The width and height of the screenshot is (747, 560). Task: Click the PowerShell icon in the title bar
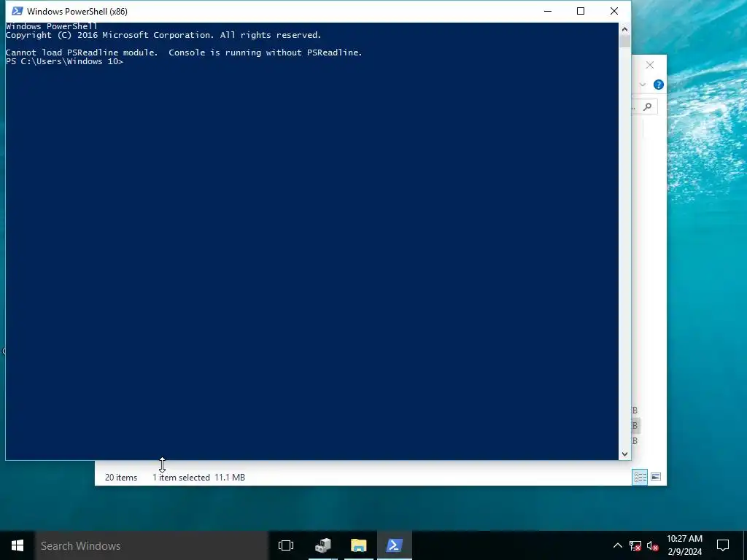pyautogui.click(x=18, y=11)
